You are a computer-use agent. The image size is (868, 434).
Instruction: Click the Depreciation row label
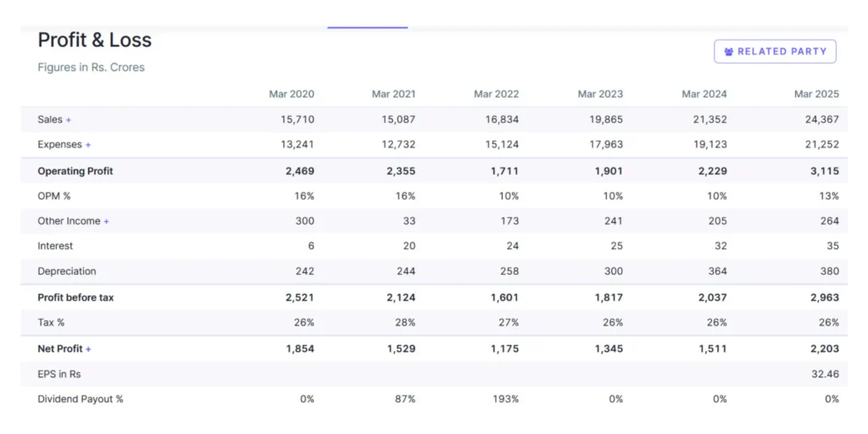point(67,271)
